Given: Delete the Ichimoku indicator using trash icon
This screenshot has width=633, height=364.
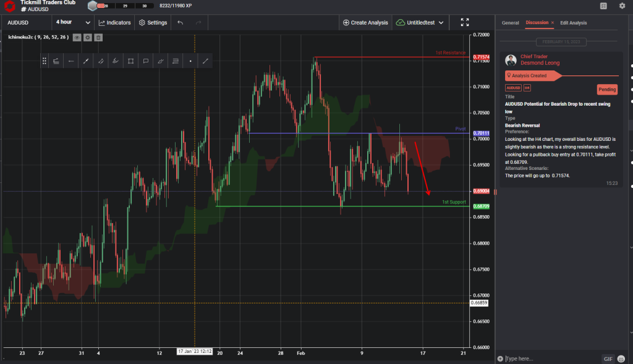Looking at the screenshot, I should (98, 37).
